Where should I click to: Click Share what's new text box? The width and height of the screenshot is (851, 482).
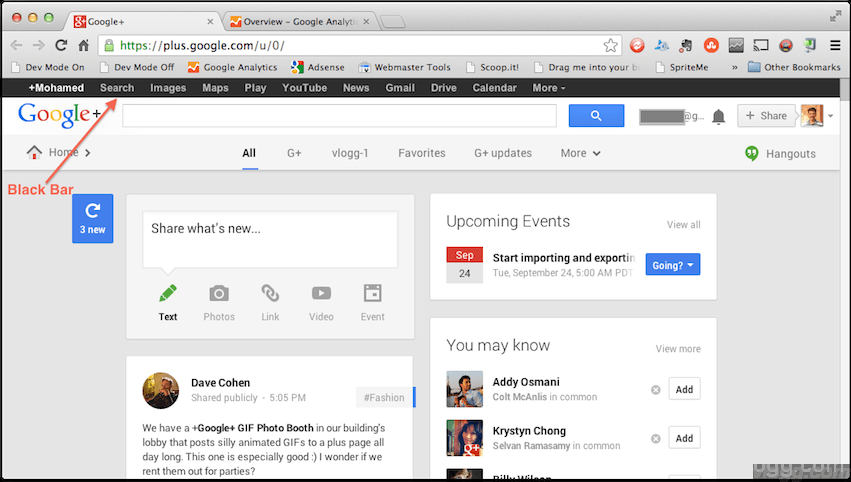coord(270,239)
